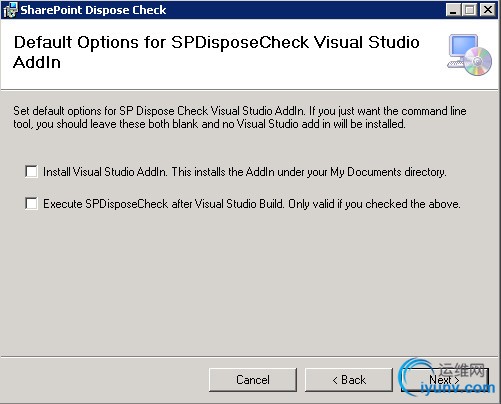Screen dimensions: 501x404
Task: Enable the Install Visual Studio AddIn checkbox
Action: click(31, 172)
